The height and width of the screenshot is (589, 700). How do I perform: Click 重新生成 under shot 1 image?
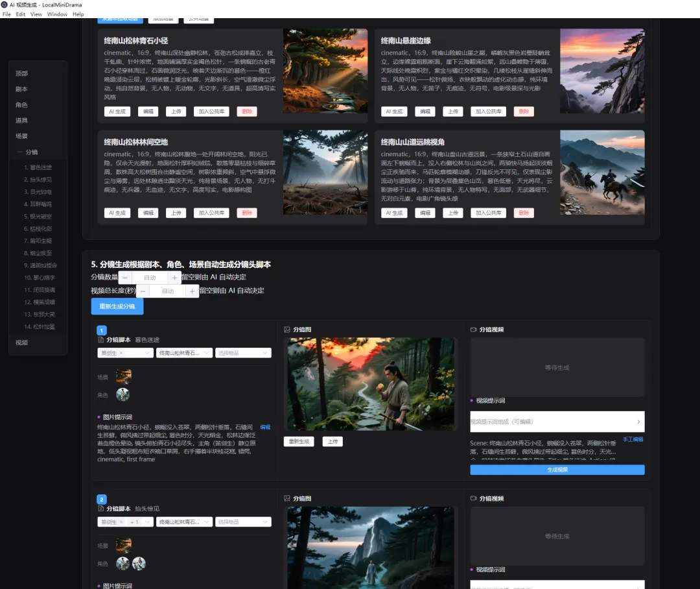(x=299, y=442)
